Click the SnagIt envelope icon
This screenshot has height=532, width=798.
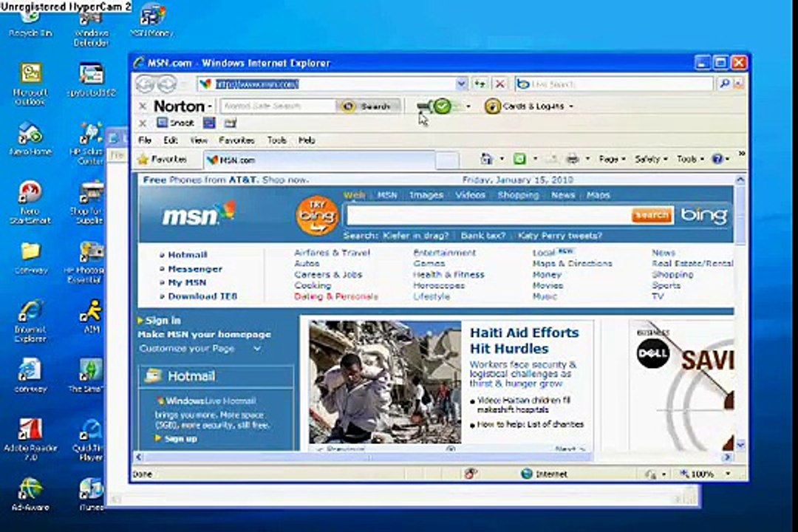pos(230,123)
